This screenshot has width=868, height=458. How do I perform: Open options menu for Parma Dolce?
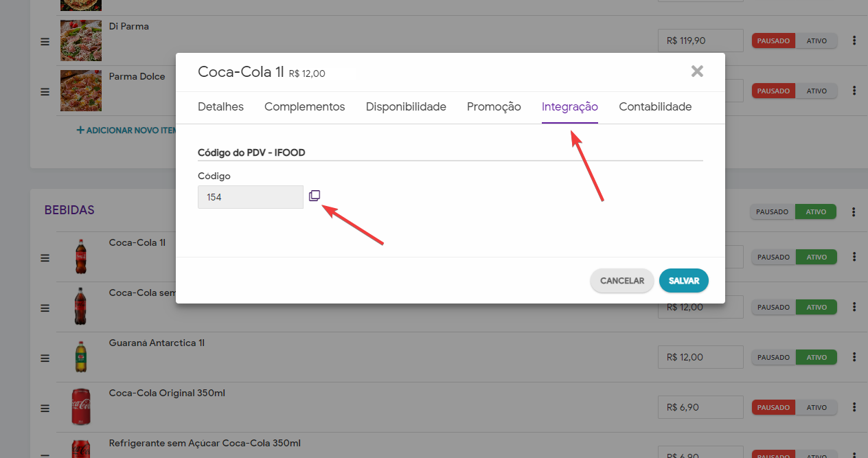coord(854,91)
